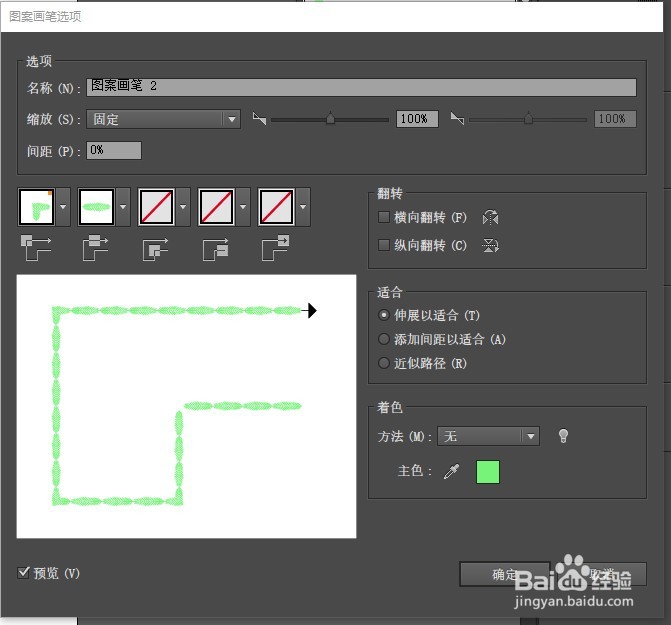Click the inner corner tile position icon
Image resolution: width=671 pixels, height=625 pixels.
point(155,249)
